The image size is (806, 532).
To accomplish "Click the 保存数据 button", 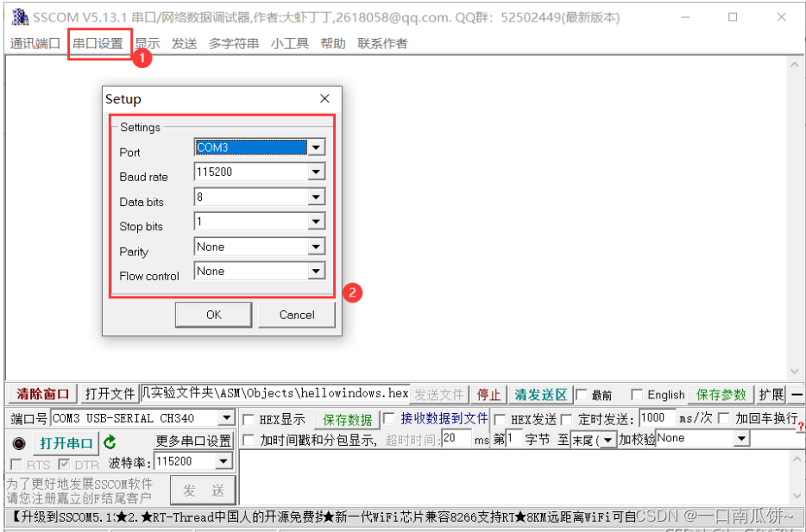I will point(348,420).
